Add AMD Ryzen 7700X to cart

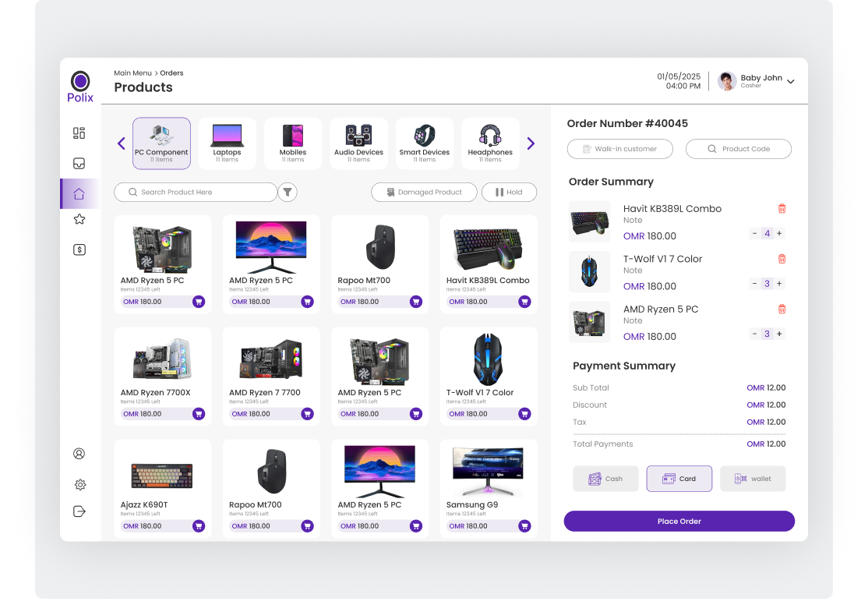click(x=199, y=414)
